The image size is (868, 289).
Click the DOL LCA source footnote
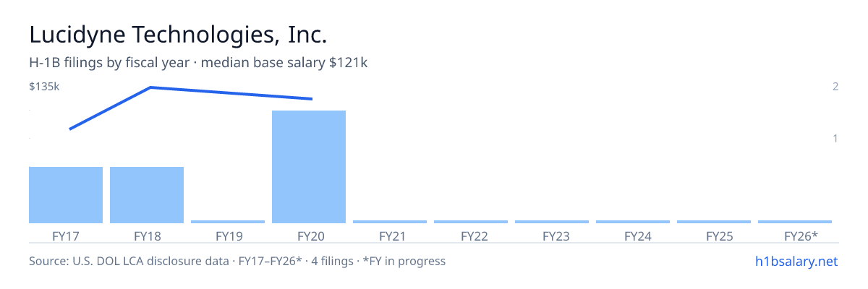coord(237,261)
